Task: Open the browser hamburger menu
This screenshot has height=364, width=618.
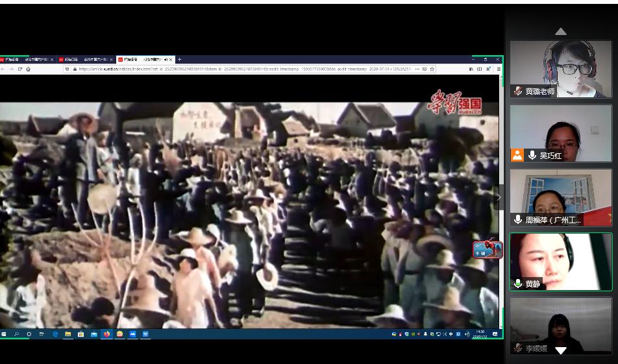Action: click(499, 69)
